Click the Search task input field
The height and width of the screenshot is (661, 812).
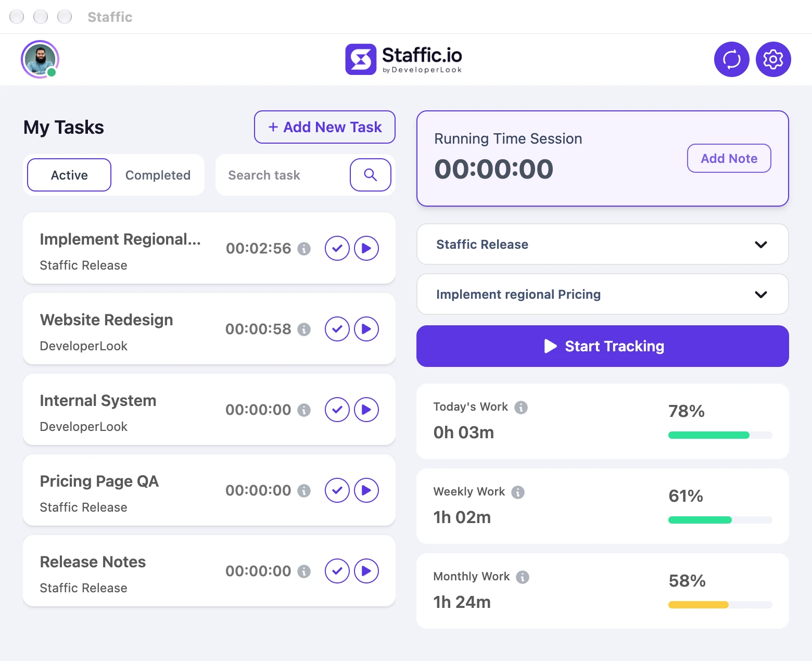[x=283, y=175]
